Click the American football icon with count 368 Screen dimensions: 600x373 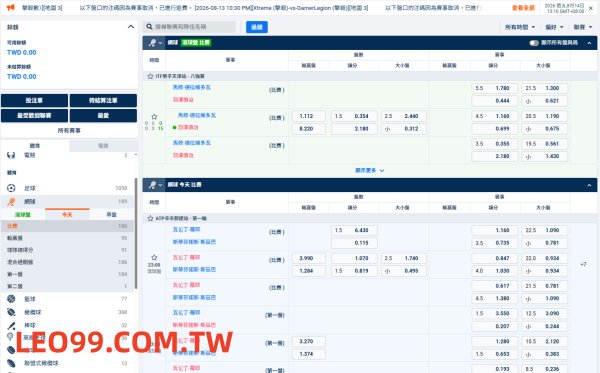11,312
